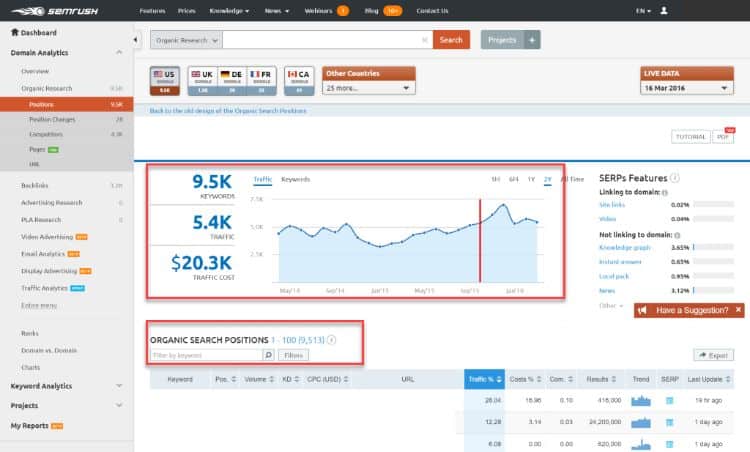
Task: Click the SERPs Features info icon
Action: coord(676,178)
